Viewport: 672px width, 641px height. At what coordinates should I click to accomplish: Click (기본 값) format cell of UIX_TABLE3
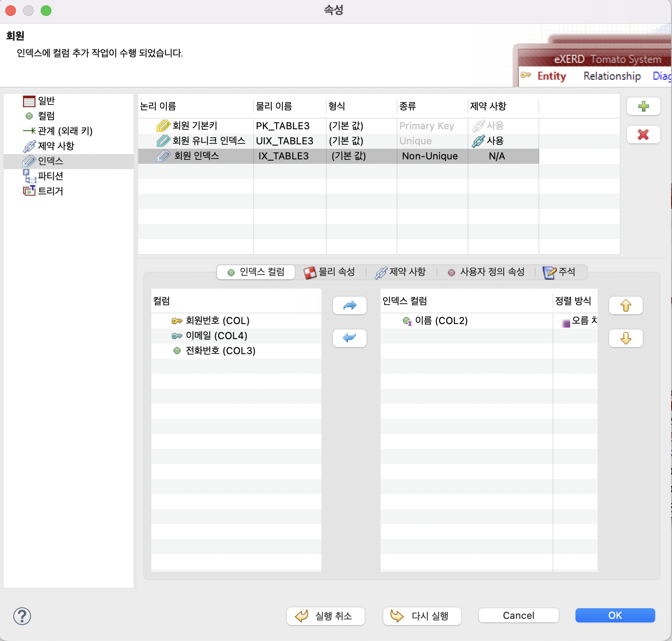coord(362,141)
